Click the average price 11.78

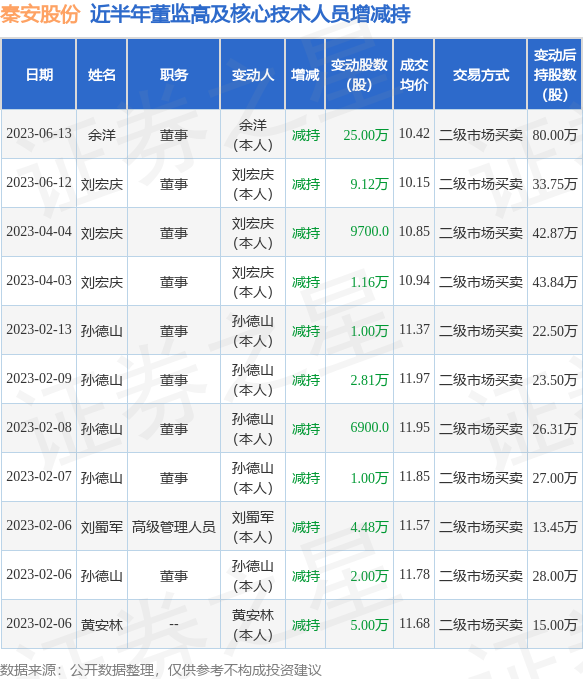pyautogui.click(x=414, y=574)
